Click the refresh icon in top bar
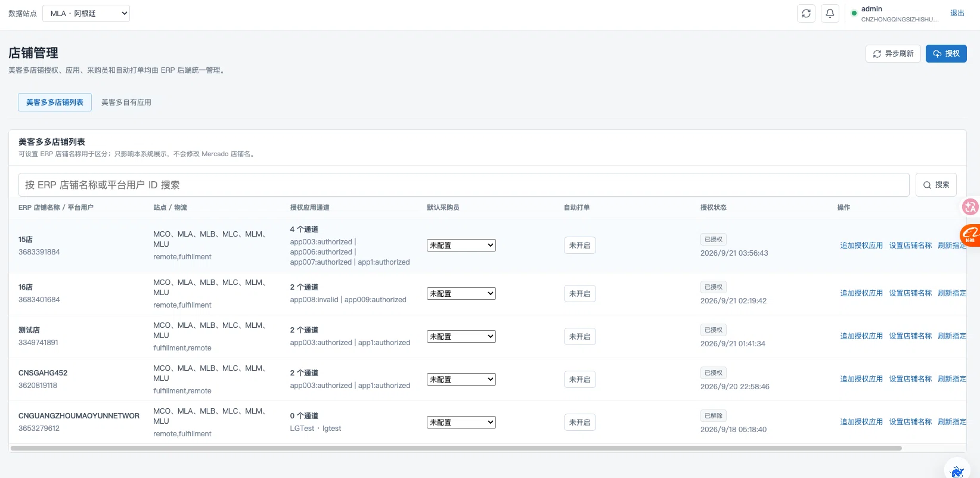Image resolution: width=980 pixels, height=478 pixels. 806,13
